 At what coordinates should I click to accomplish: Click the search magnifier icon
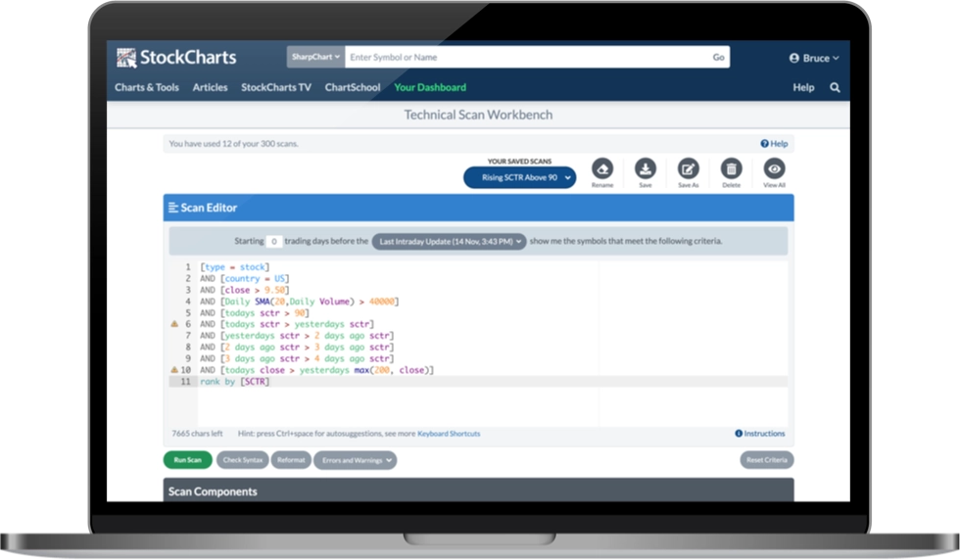[835, 87]
